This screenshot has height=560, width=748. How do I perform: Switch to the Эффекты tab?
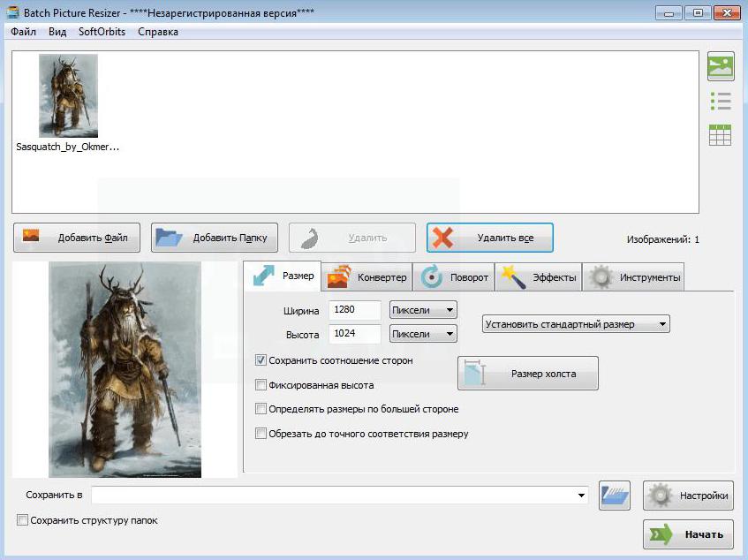tap(539, 277)
